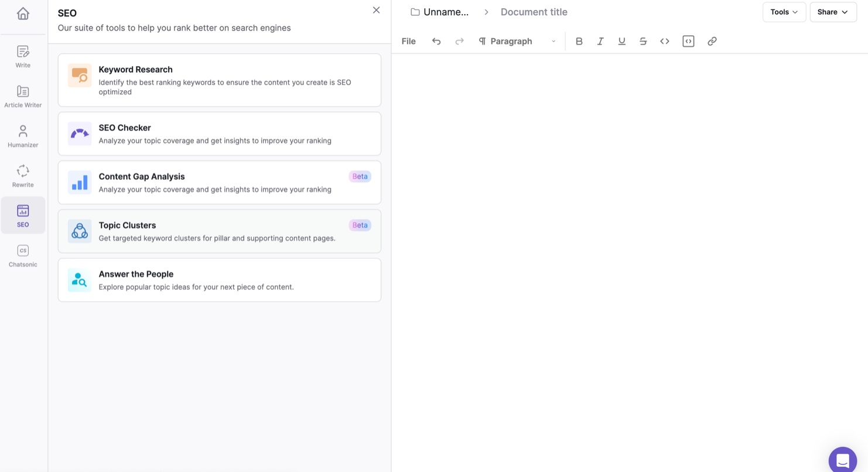This screenshot has height=472, width=868.
Task: Select the SEO tab in the sidebar
Action: pyautogui.click(x=22, y=215)
